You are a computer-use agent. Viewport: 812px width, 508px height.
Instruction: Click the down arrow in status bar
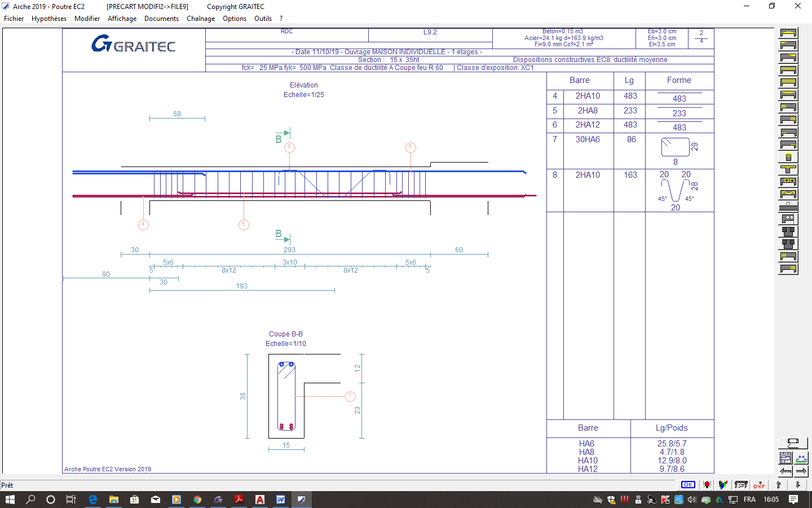(798, 485)
